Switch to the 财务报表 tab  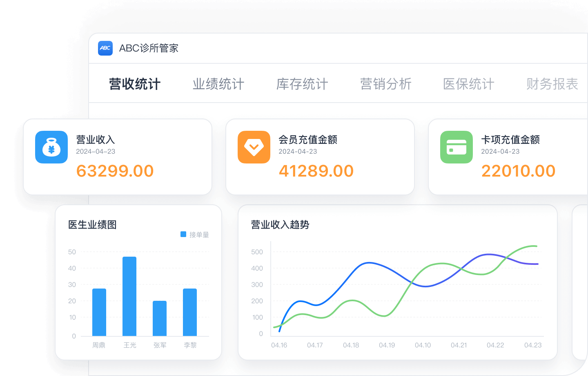[x=552, y=84]
